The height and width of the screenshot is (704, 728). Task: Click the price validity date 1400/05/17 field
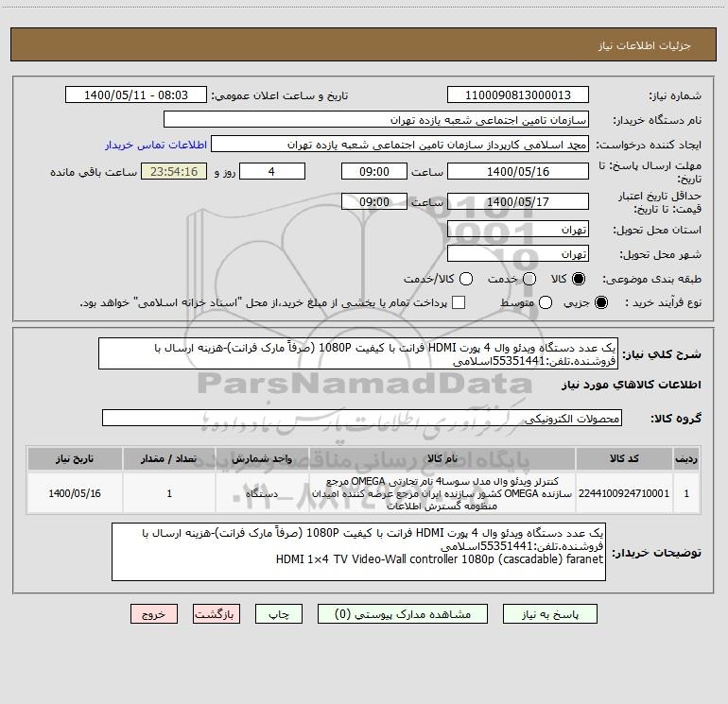pos(518,201)
